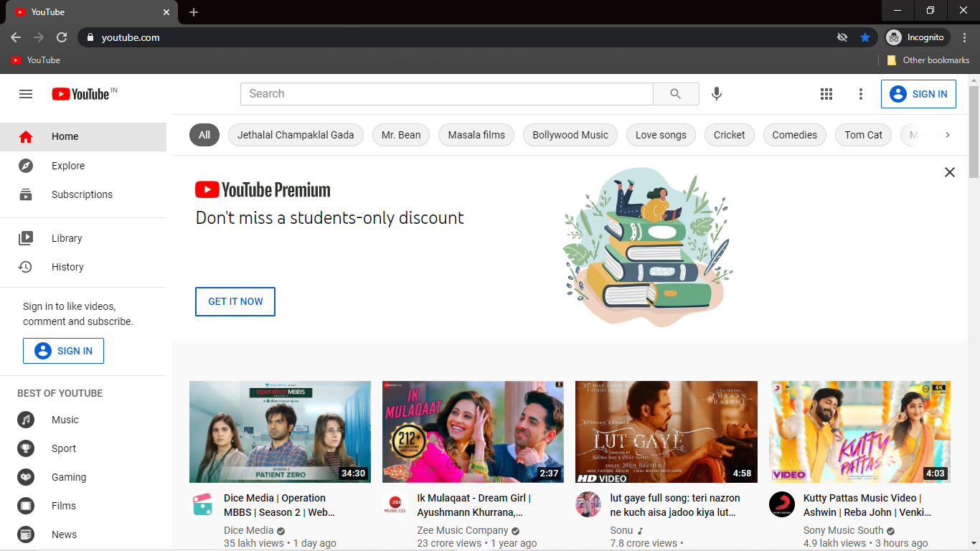980x551 pixels.
Task: Open the Other bookmarks folder
Action: tap(928, 60)
